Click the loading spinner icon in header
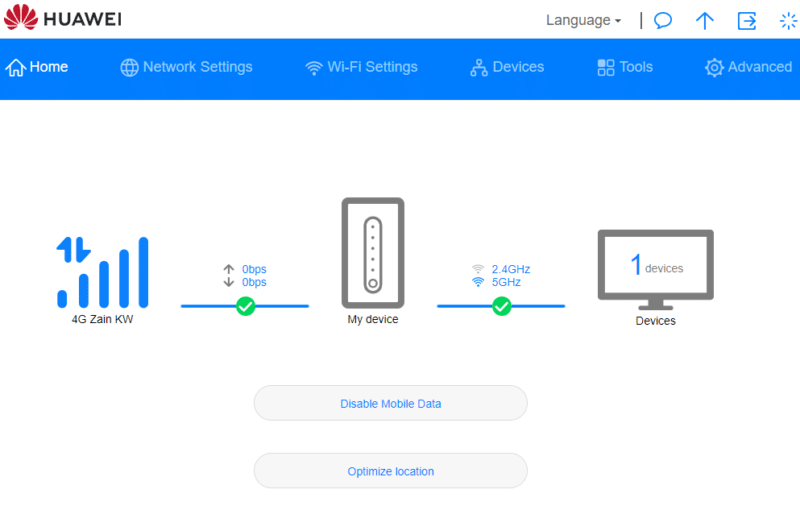Viewport: 800px width, 506px height. click(788, 20)
